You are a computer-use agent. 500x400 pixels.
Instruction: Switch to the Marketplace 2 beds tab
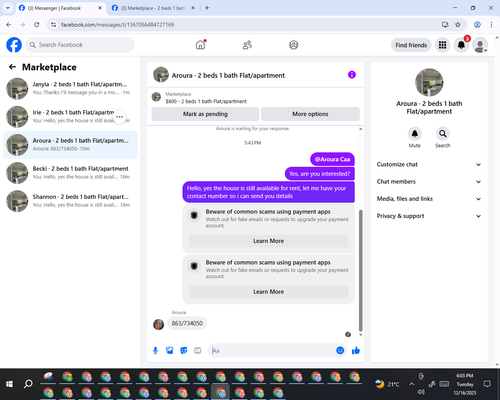(x=153, y=8)
